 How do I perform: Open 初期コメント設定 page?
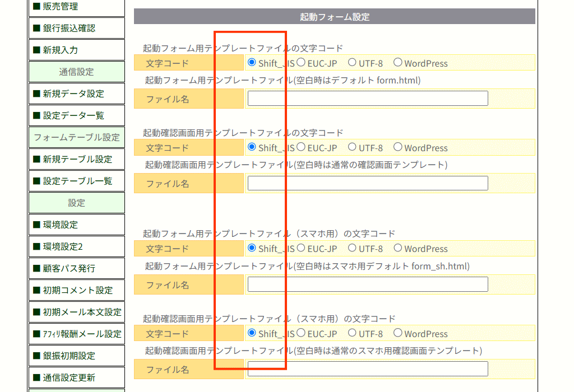(76, 290)
